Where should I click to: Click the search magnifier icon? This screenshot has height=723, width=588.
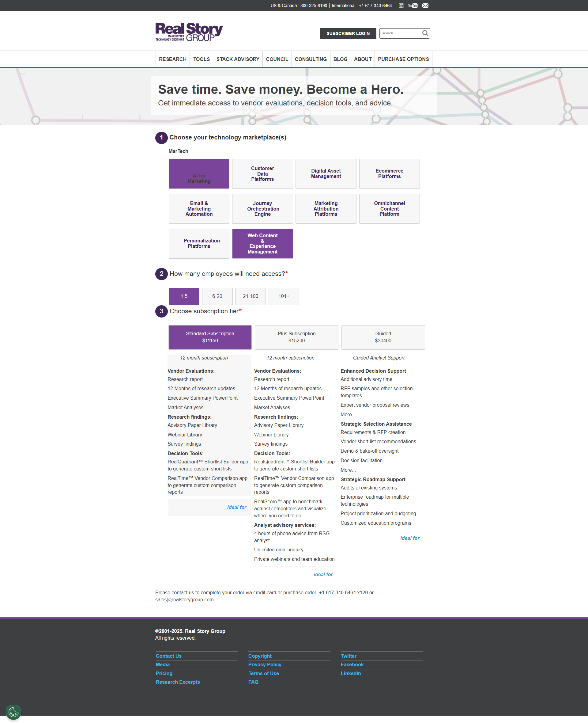[x=425, y=33]
